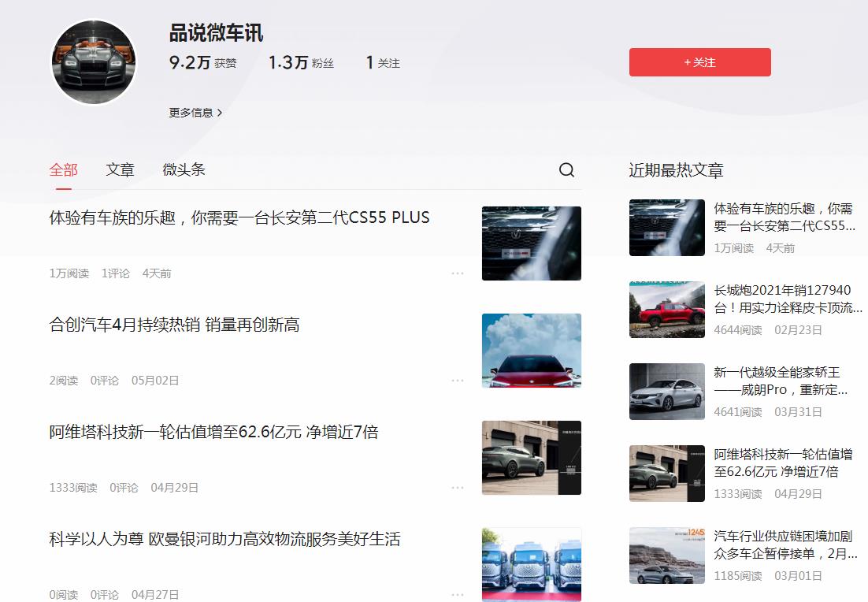Click sidebar thumbnail of CS55 article
The width and height of the screenshot is (868, 602).
click(x=667, y=228)
